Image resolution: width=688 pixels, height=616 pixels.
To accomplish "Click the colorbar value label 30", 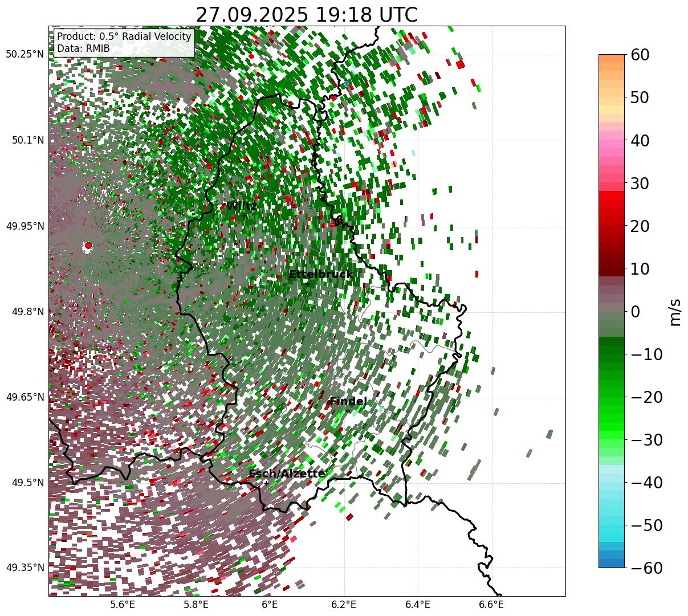I will (641, 183).
